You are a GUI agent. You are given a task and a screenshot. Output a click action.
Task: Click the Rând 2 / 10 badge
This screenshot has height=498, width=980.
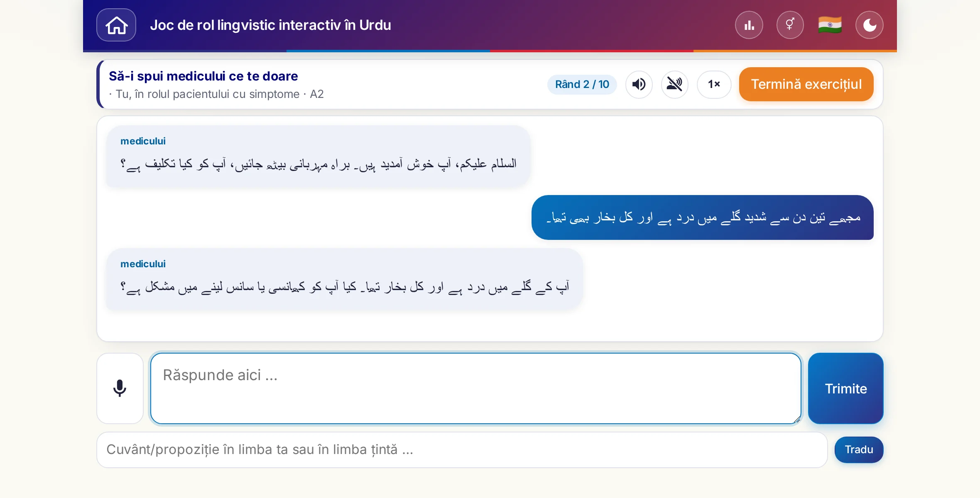coord(582,84)
